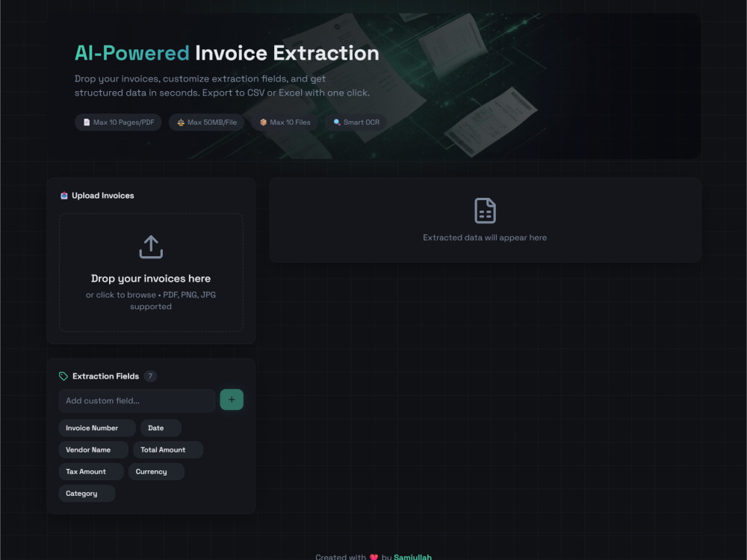Click the 'Upload Invoices' heading
This screenshot has width=747, height=560.
[x=103, y=195]
